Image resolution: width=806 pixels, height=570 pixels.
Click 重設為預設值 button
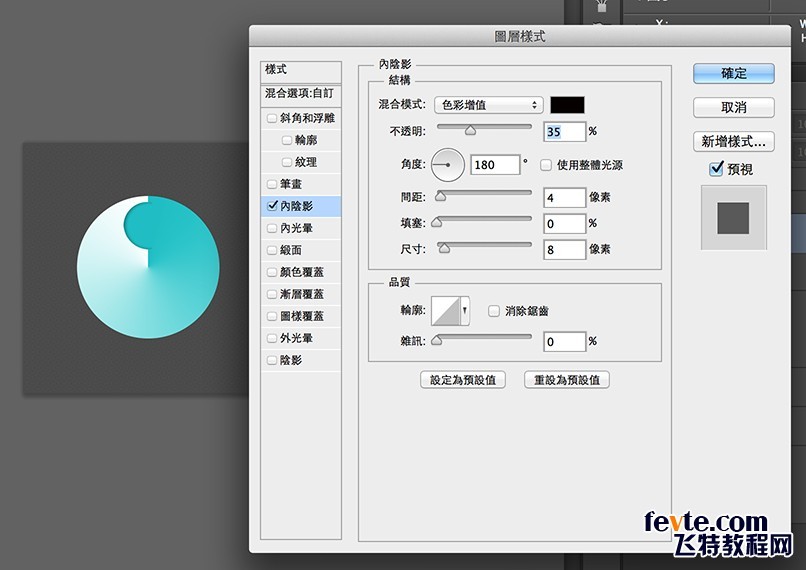(566, 380)
